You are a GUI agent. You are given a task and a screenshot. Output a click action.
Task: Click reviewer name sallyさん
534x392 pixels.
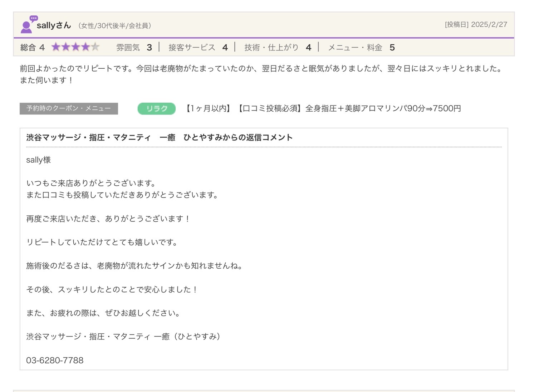[54, 25]
